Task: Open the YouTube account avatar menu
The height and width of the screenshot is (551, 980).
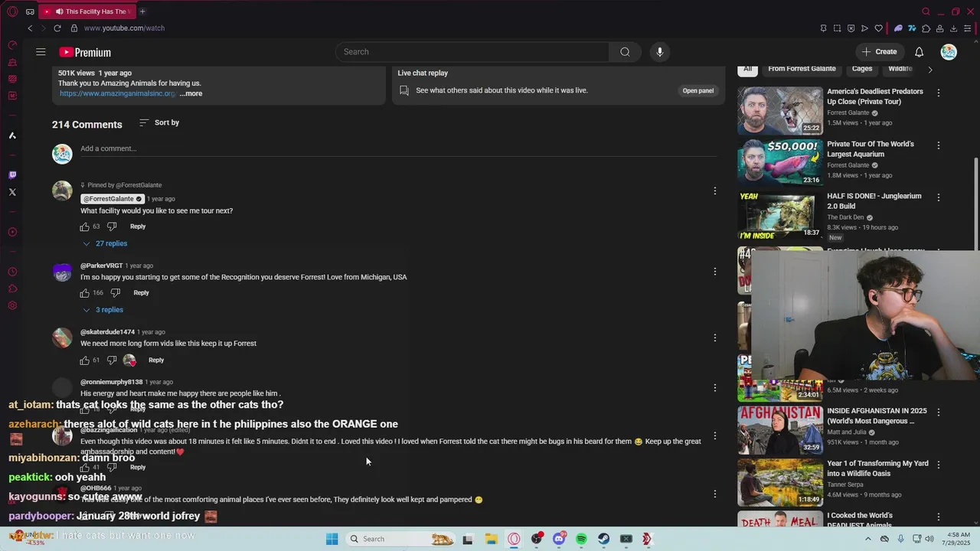Action: pyautogui.click(x=949, y=52)
